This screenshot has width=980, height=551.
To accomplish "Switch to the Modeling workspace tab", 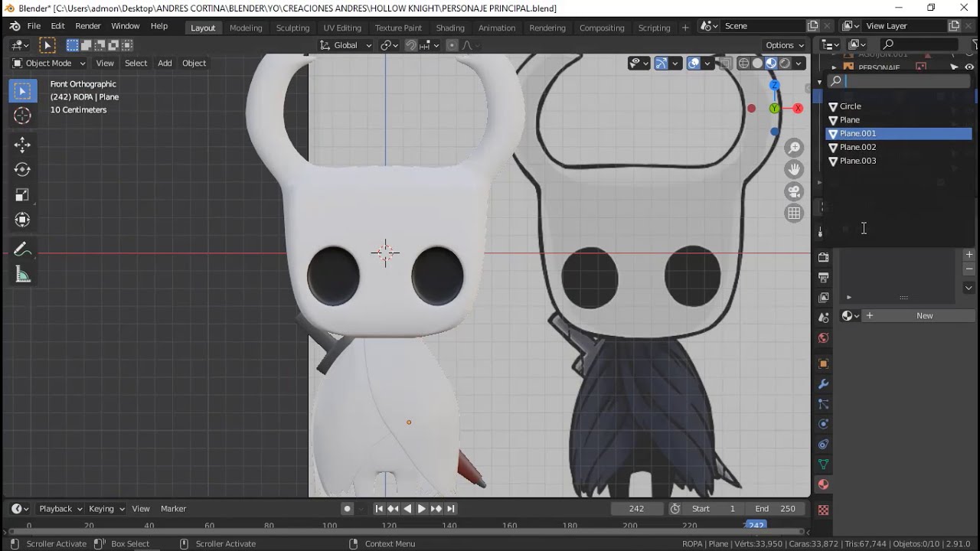I will (246, 28).
